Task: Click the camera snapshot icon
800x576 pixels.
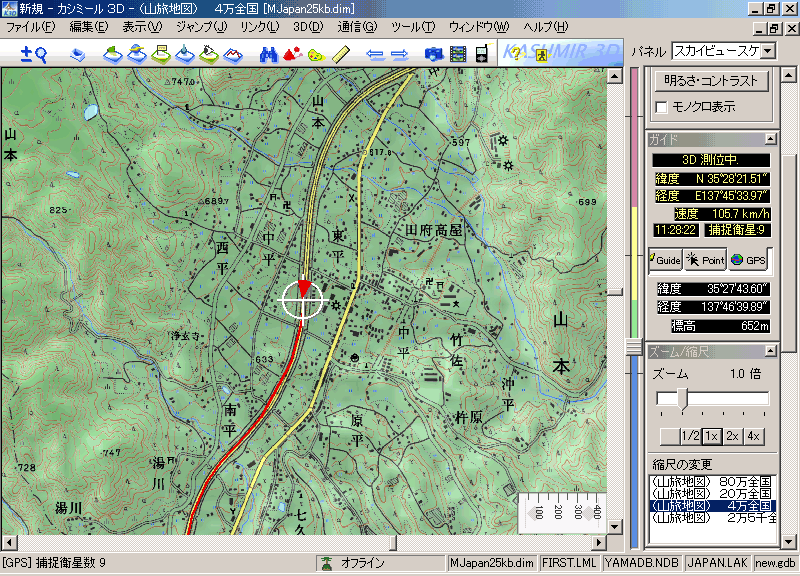Action: 434,54
